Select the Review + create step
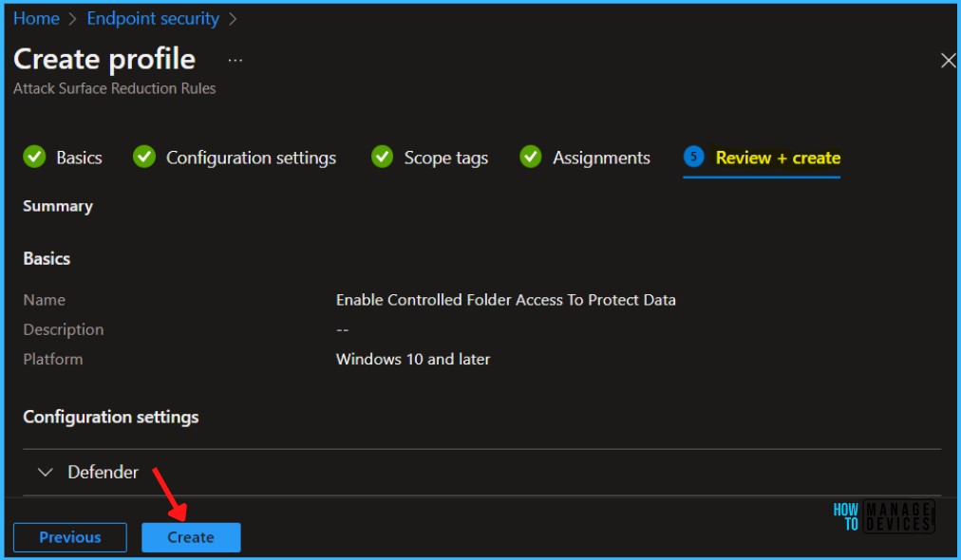 pos(778,159)
